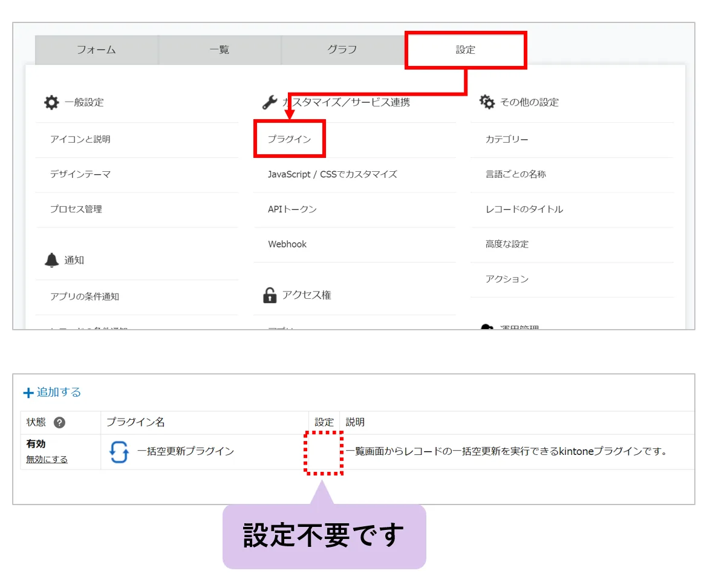Click the アクセス権 section heading
This screenshot has height=588, width=710.
[x=307, y=295]
